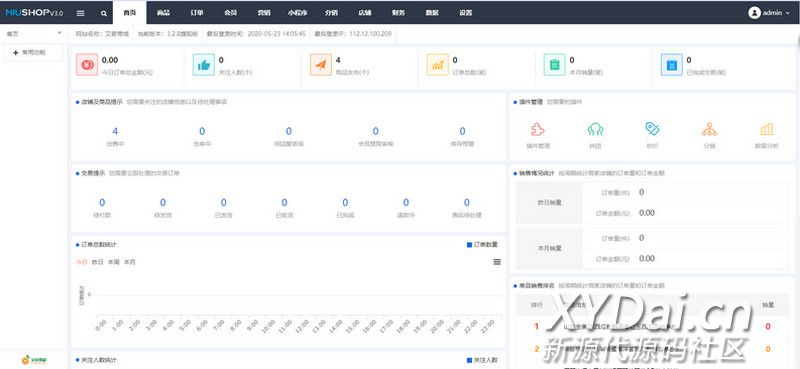Click the last login time 2020-05-23 text
This screenshot has width=800, height=369.
tap(277, 34)
